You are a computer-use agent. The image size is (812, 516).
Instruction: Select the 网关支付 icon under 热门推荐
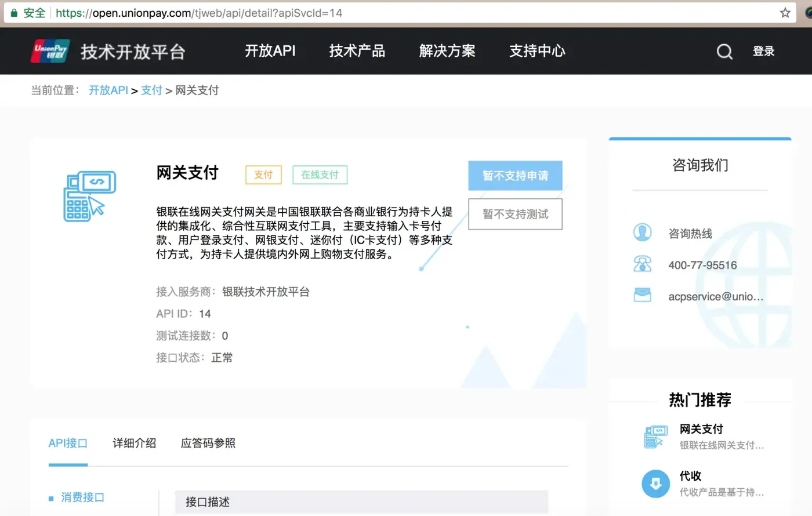pyautogui.click(x=655, y=437)
